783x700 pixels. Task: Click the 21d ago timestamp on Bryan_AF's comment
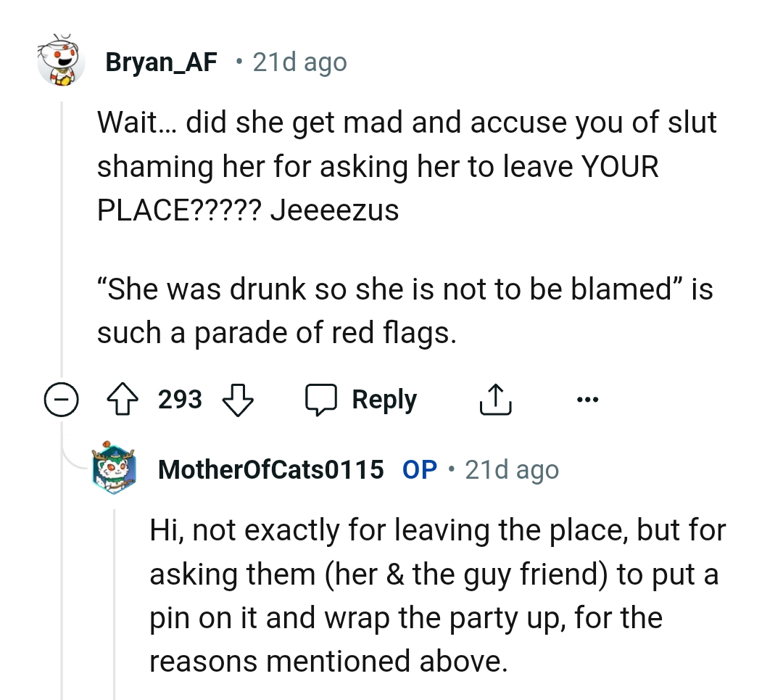pos(299,62)
